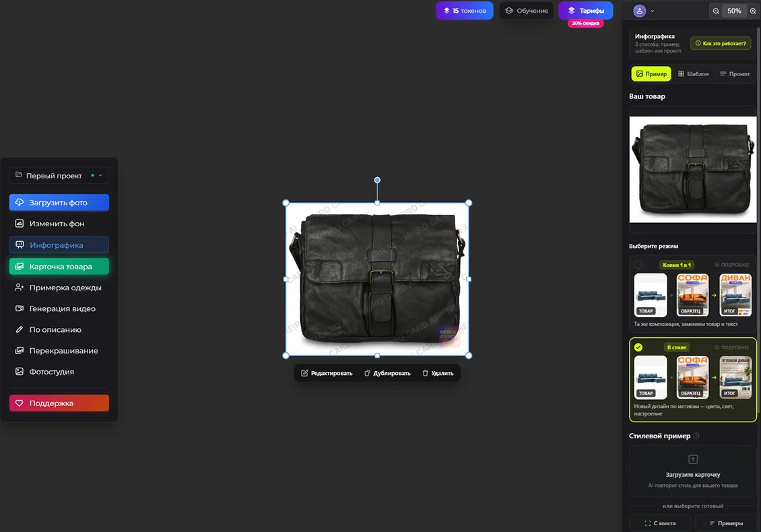Click the video camera icon beside Генерация видео
The width and height of the screenshot is (761, 532).
[20, 308]
